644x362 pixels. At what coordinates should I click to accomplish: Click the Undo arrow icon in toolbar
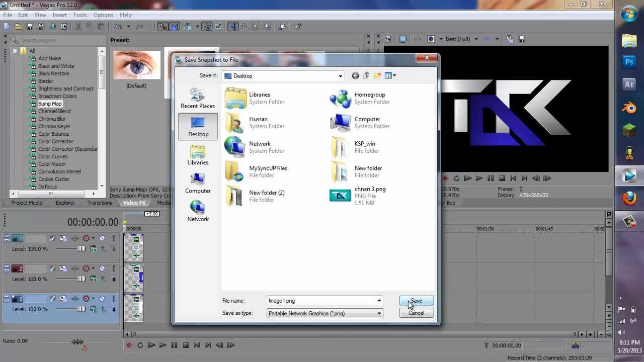point(118,26)
